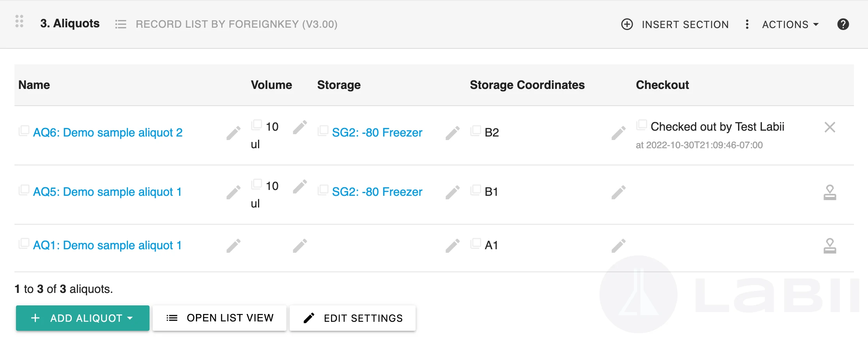Open the SG2: -80 Freezer link for AQ6

pyautogui.click(x=377, y=133)
